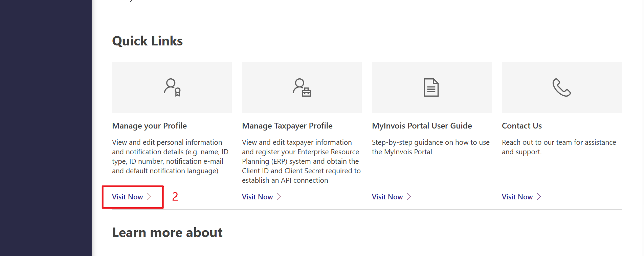Screen dimensions: 644x256
Task: Open Visit Now under Manage your Profile
Action: 128,197
